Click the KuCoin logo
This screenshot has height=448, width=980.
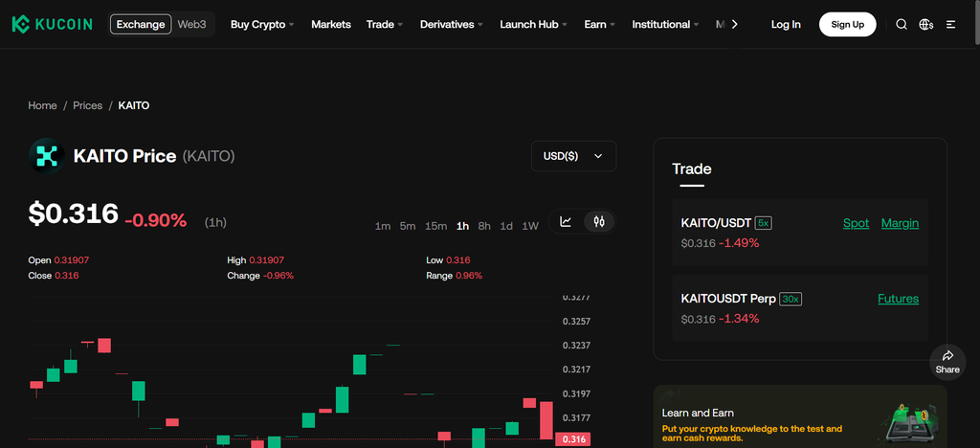click(52, 24)
